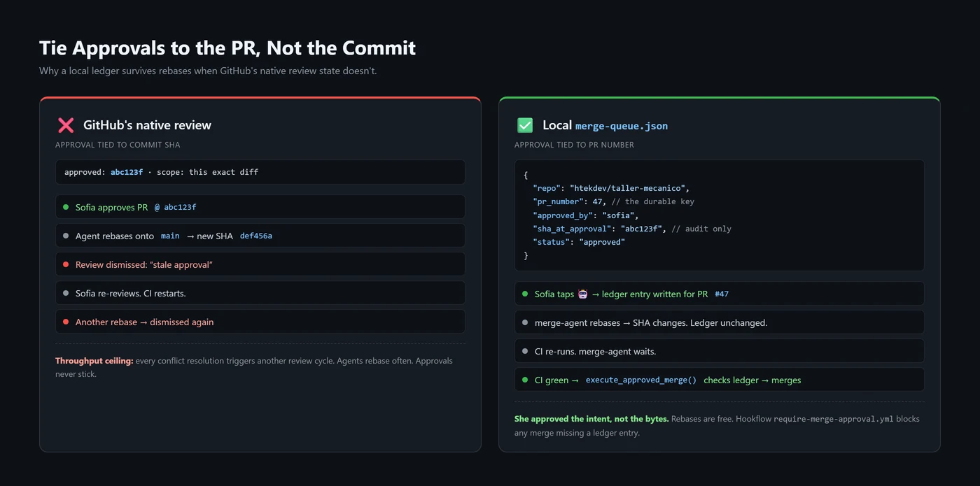The height and width of the screenshot is (486, 980).
Task: Click the row CI re-runs. merge-agent waits.
Action: click(720, 351)
